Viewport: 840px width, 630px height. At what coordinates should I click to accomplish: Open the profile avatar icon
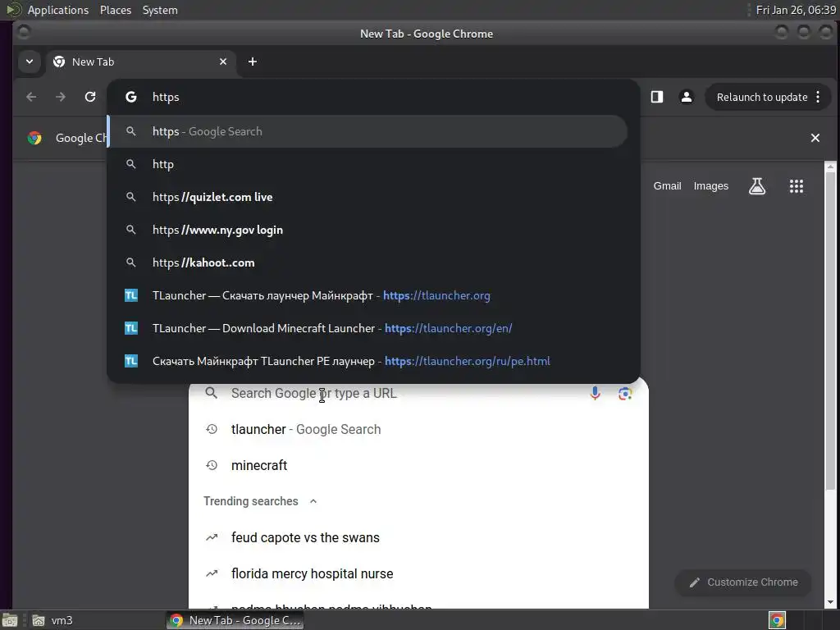(x=687, y=97)
